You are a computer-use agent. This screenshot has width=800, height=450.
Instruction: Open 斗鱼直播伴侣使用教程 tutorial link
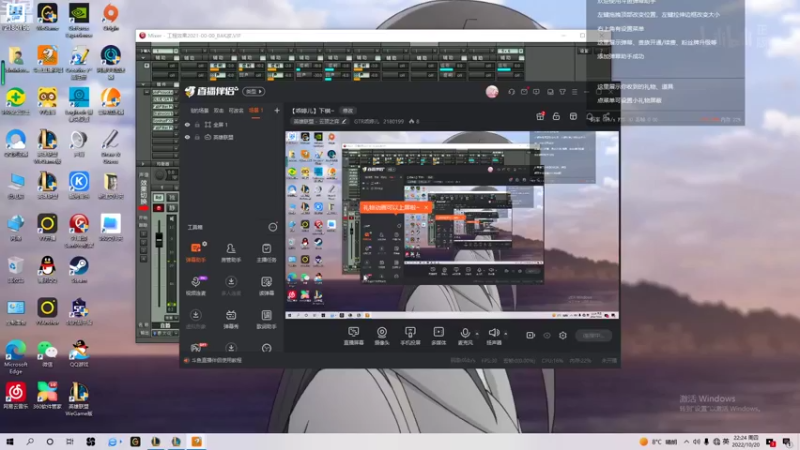[x=216, y=360]
